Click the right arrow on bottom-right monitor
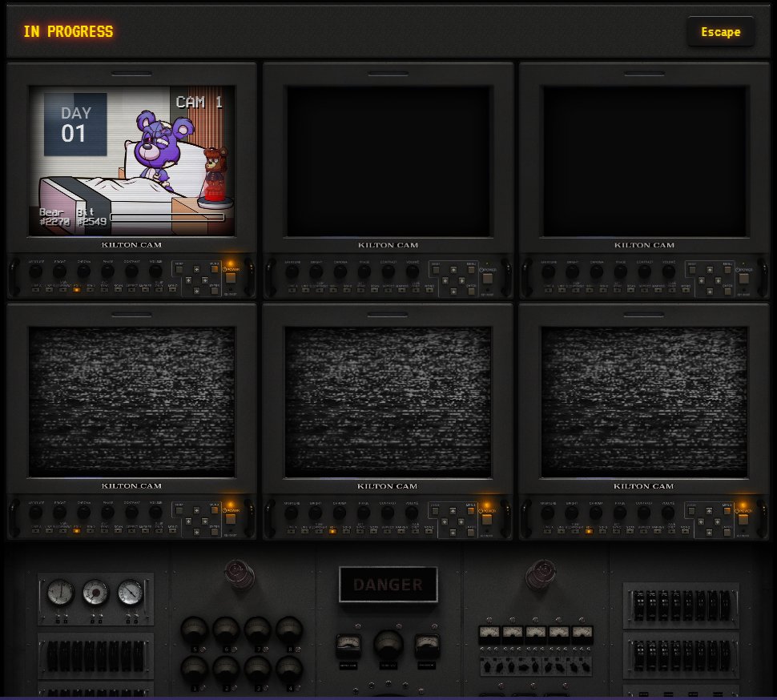This screenshot has width=777, height=700. pos(718,521)
